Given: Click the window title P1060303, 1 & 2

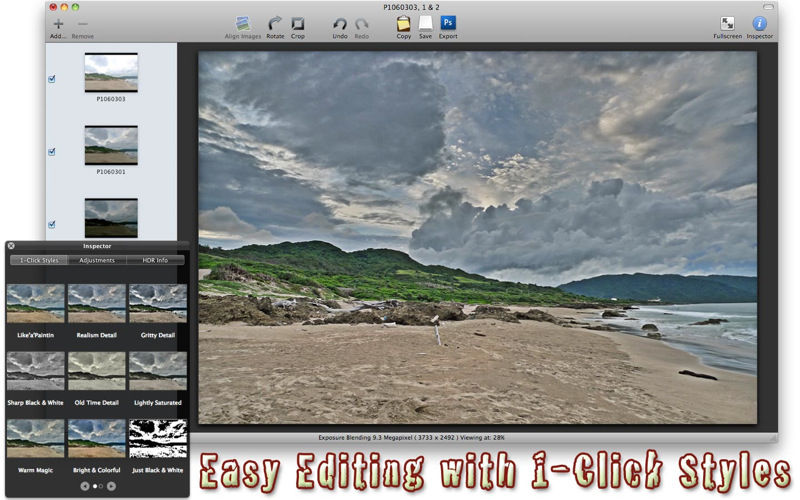Looking at the screenshot, I should 411,7.
